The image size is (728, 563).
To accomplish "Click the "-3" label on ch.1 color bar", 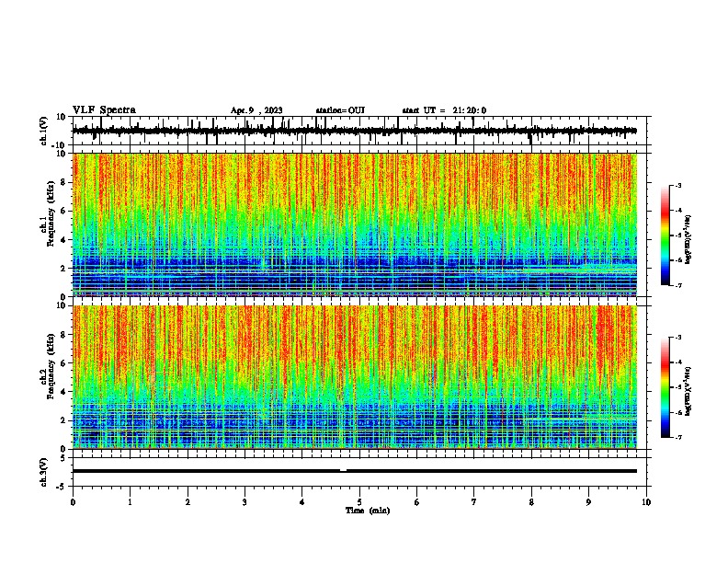I will tap(677, 185).
